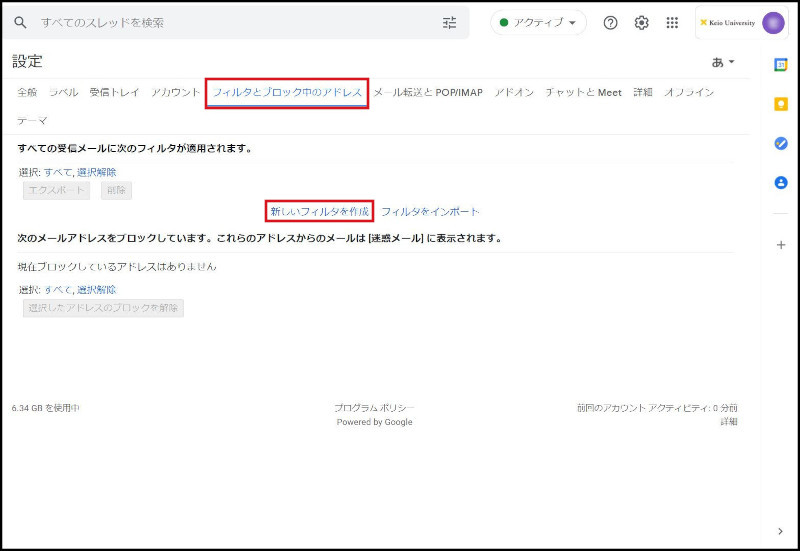Open the Google apps grid
The image size is (800, 551).
click(672, 22)
